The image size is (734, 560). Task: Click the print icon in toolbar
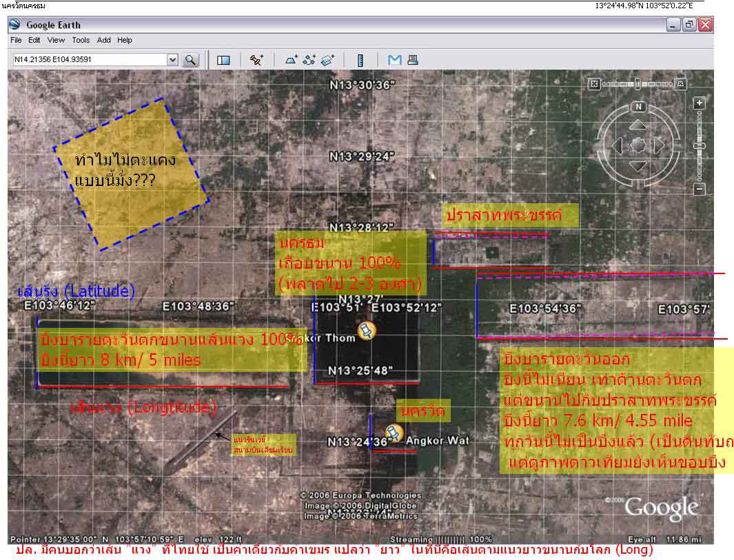tap(412, 60)
